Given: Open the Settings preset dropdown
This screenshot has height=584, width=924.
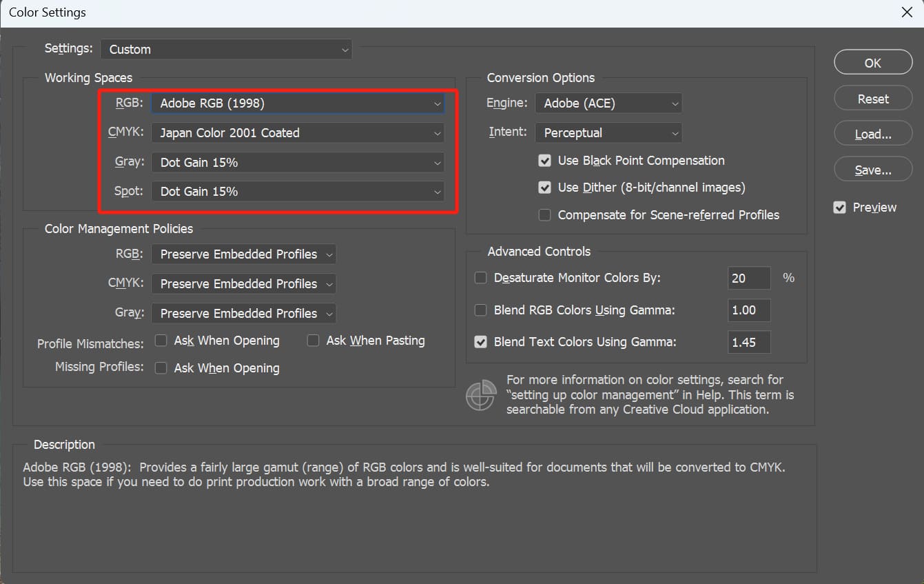Looking at the screenshot, I should (x=226, y=50).
